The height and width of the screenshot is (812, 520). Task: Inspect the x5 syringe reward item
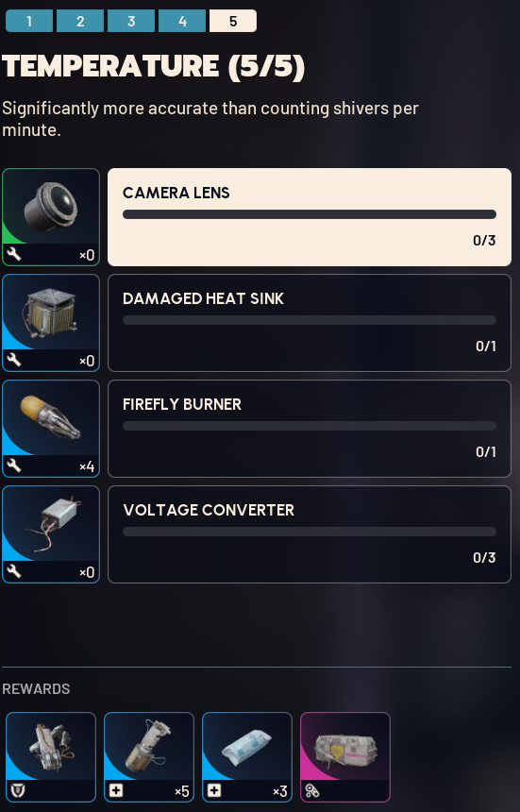(x=149, y=756)
